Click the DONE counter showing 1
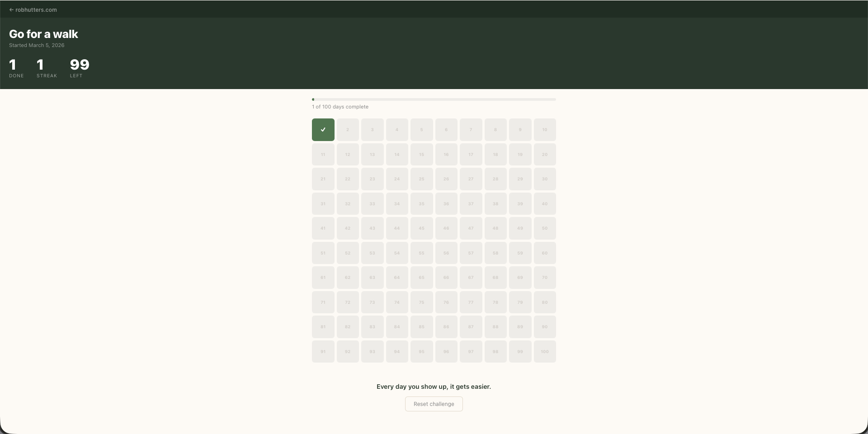Image resolution: width=868 pixels, height=434 pixels. pyautogui.click(x=16, y=68)
